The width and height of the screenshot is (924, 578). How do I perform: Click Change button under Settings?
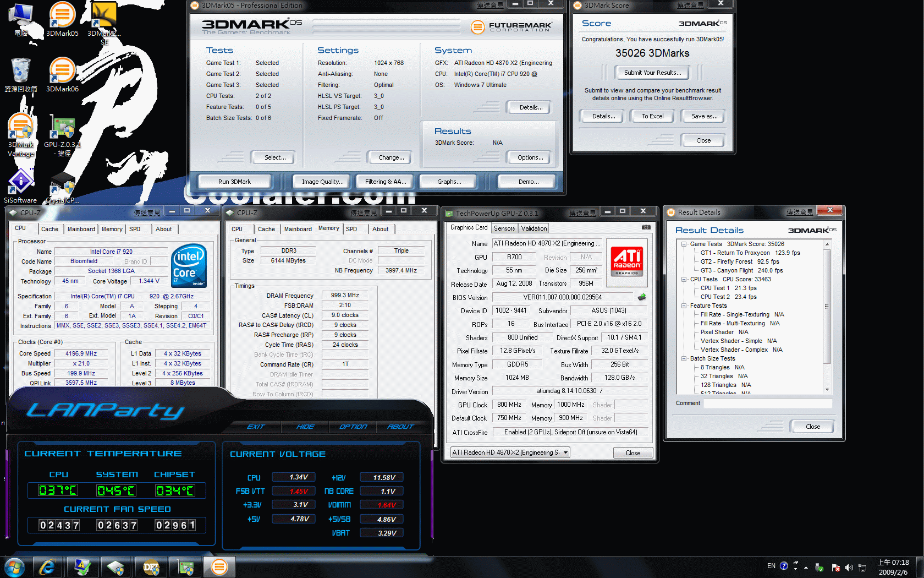pyautogui.click(x=391, y=157)
